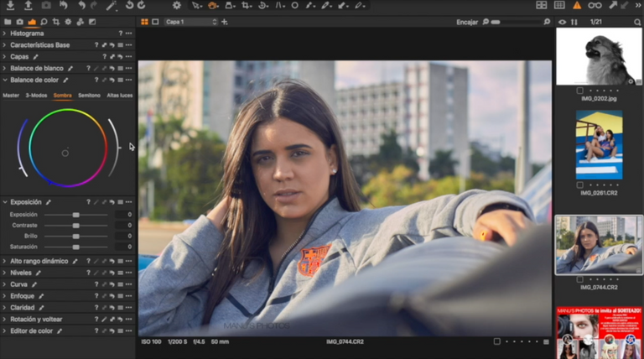Select IMG_0202.jpg dog thumbnail

click(599, 56)
